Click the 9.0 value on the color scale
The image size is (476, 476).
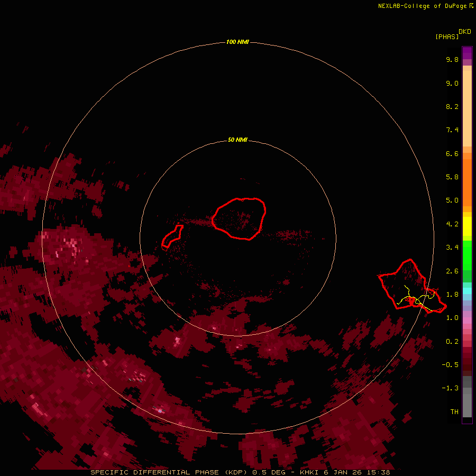[452, 83]
